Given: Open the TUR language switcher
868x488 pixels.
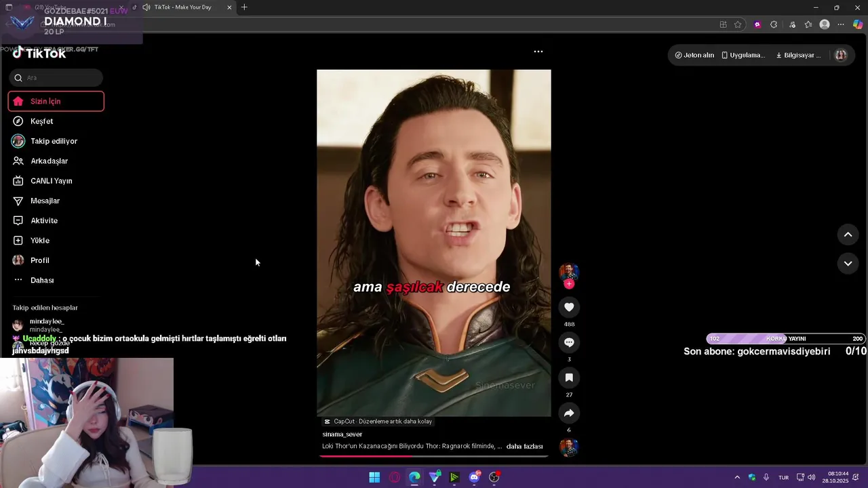Looking at the screenshot, I should click(783, 477).
